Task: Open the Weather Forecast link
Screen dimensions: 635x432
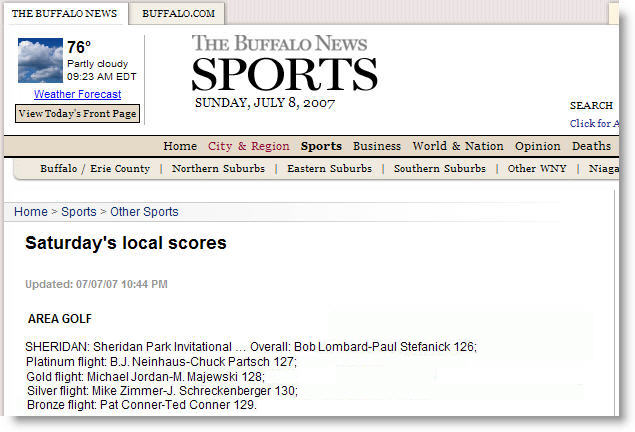Action: coord(77,94)
